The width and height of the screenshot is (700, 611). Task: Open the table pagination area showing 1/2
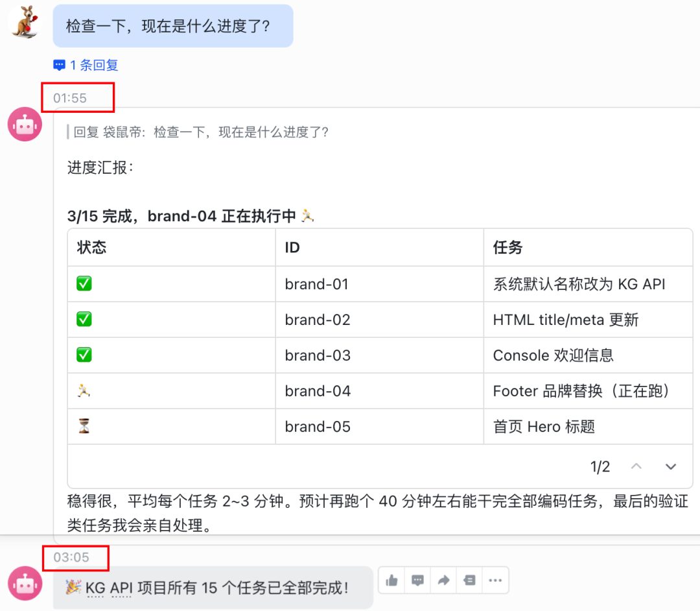[x=600, y=466]
